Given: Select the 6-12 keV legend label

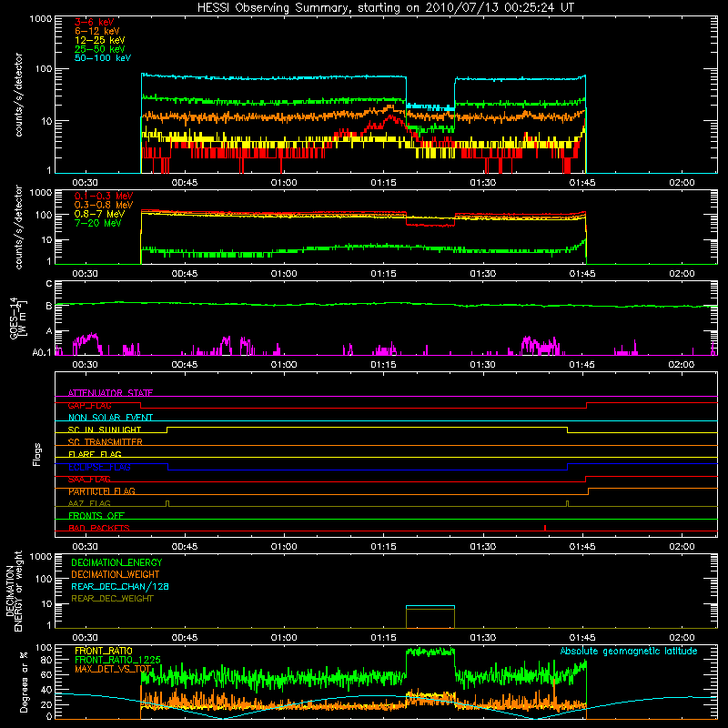Looking at the screenshot, I should tap(96, 31).
